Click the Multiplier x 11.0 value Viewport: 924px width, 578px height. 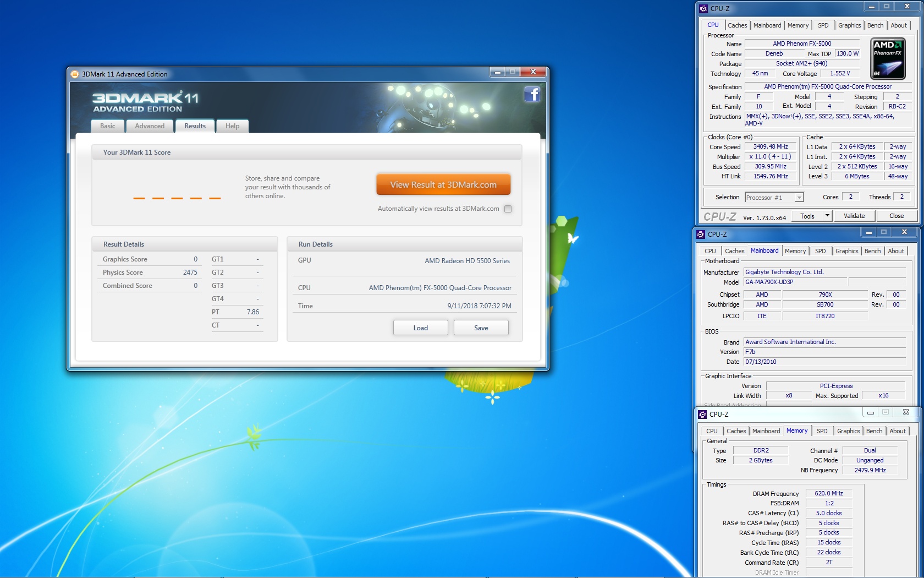click(x=771, y=156)
